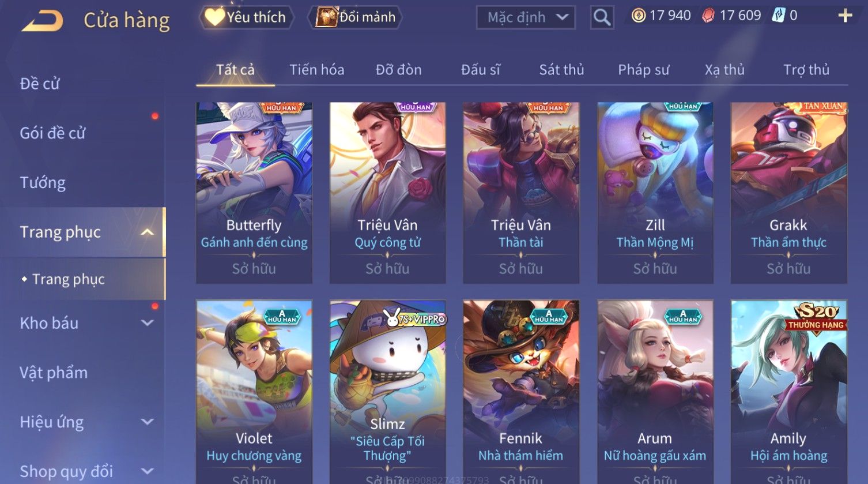Open favorites with the heart icon
The image size is (868, 484).
[214, 17]
